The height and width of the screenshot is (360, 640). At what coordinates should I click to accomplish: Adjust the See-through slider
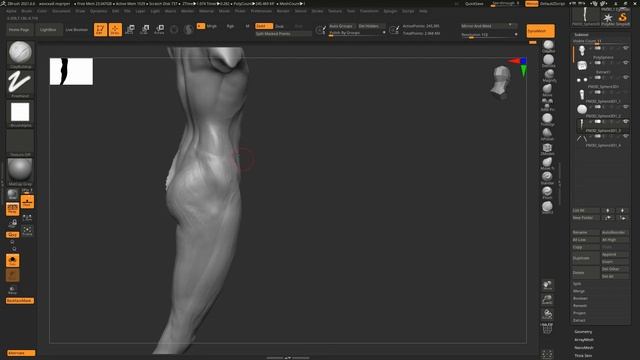[505, 4]
